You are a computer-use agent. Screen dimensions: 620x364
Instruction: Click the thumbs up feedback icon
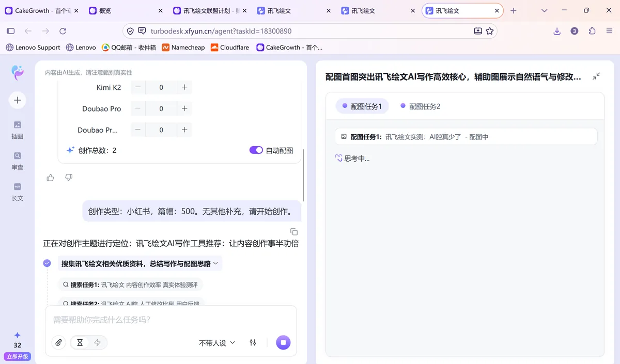pos(50,178)
